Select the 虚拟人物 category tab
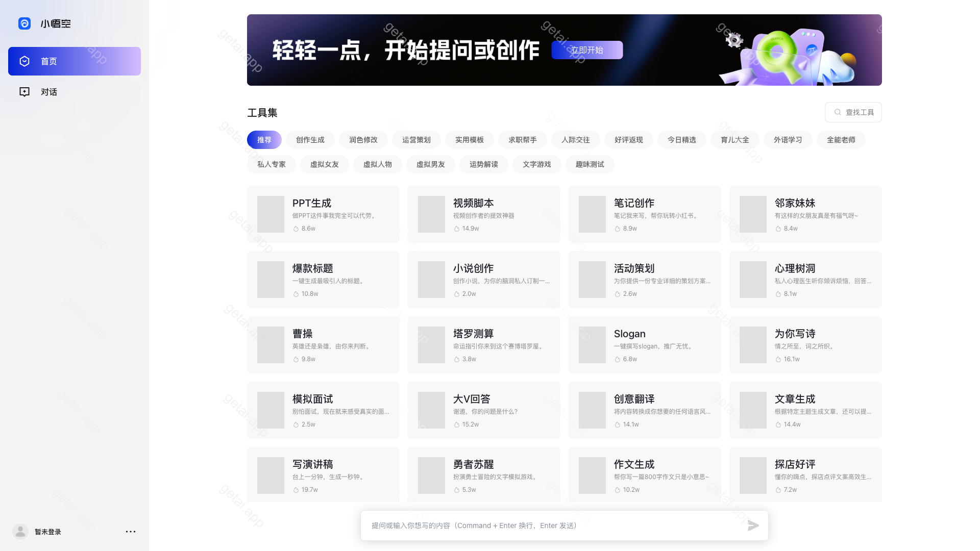Image resolution: width=980 pixels, height=551 pixels. click(x=378, y=164)
